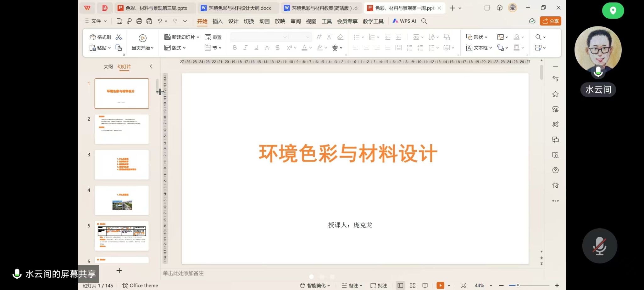Start slideshow from current slide icon

click(x=142, y=38)
